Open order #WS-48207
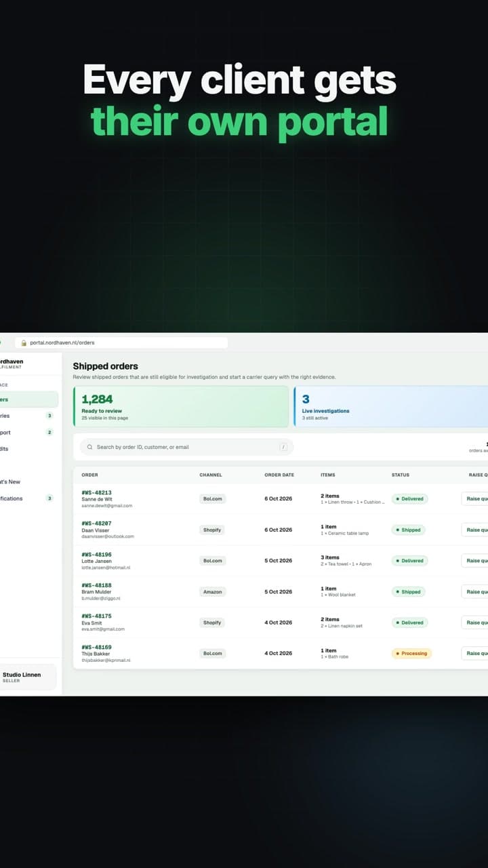Image resolution: width=488 pixels, height=868 pixels. pyautogui.click(x=96, y=524)
